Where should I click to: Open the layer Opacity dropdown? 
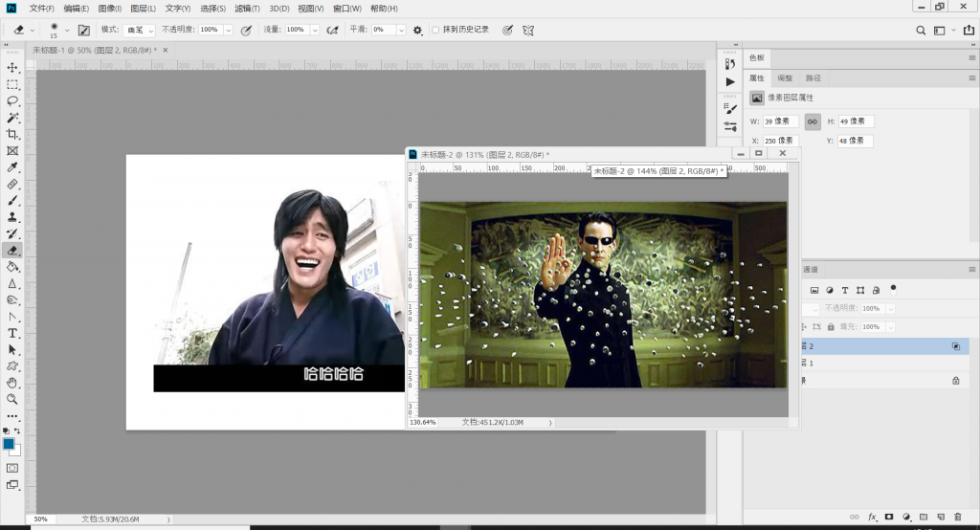pyautogui.click(x=891, y=309)
